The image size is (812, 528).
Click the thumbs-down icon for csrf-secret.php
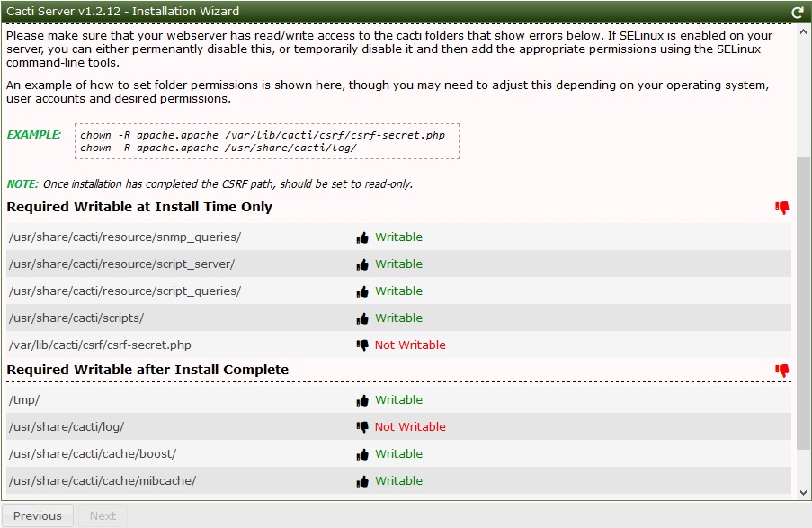[x=362, y=345]
